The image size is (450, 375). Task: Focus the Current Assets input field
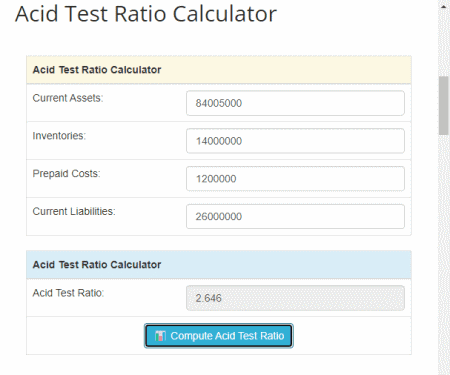[295, 103]
